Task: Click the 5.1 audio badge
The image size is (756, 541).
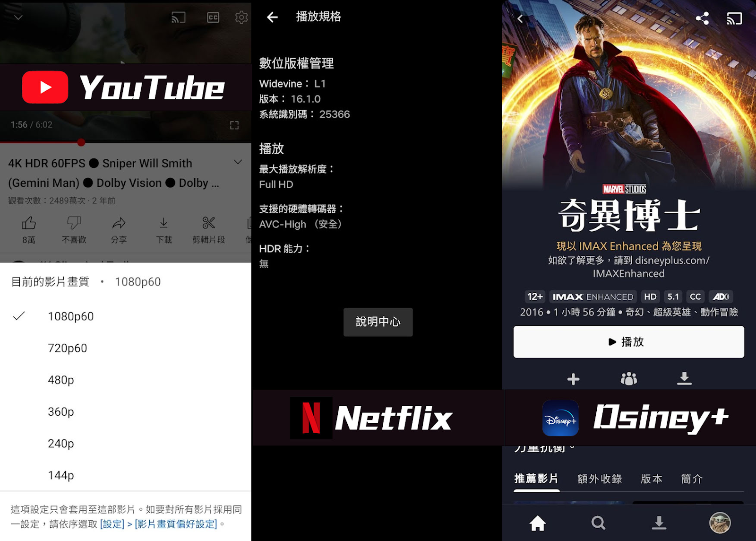Action: 673,297
